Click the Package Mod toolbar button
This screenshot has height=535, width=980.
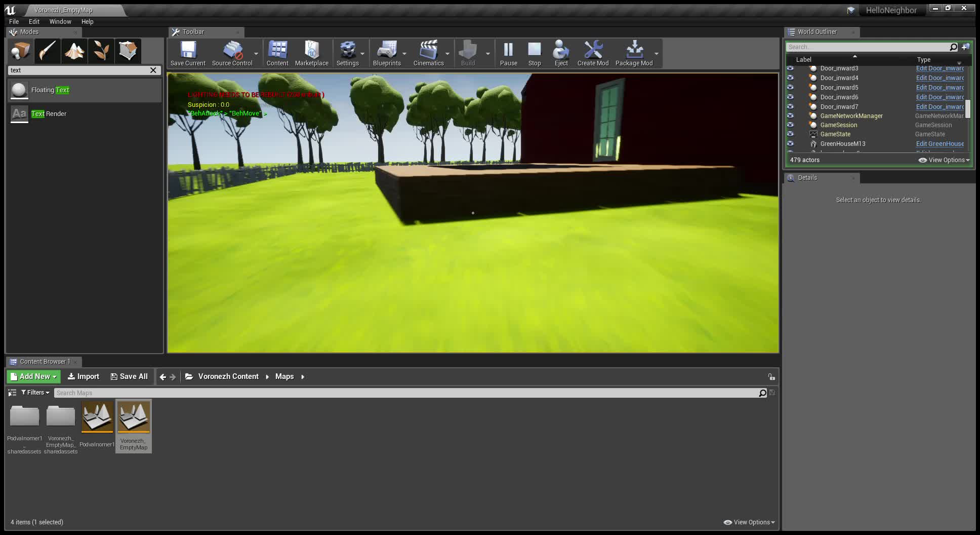pos(634,54)
